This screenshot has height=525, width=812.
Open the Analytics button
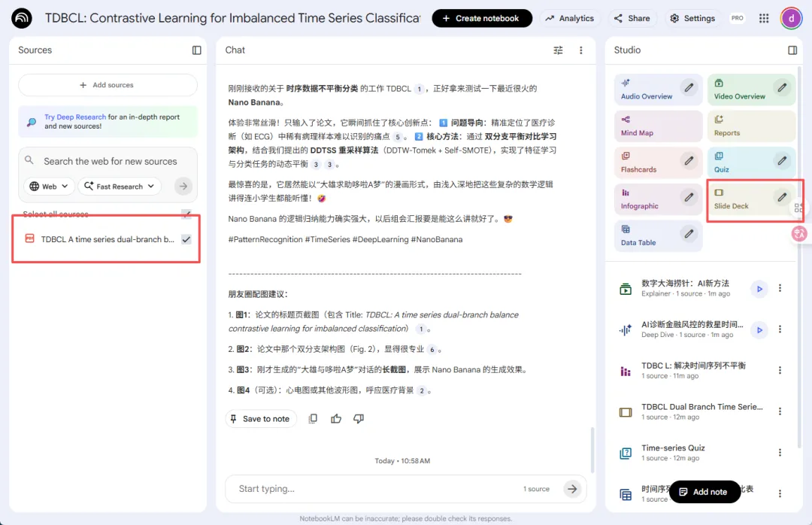(570, 18)
